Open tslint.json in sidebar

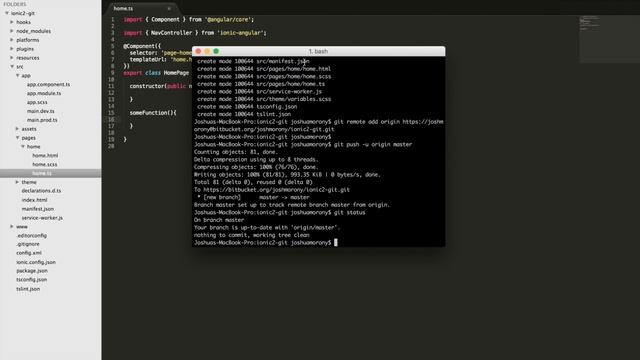coord(28,289)
